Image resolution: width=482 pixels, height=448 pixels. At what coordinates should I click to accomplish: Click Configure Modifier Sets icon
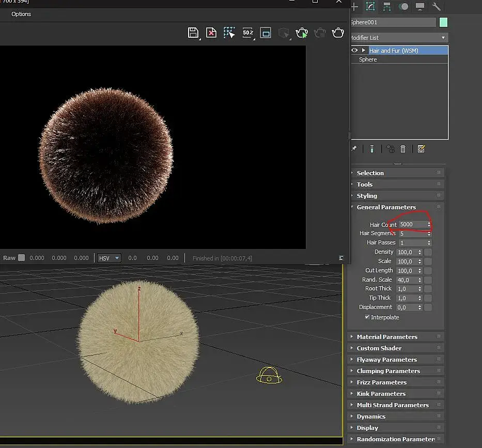pos(421,149)
